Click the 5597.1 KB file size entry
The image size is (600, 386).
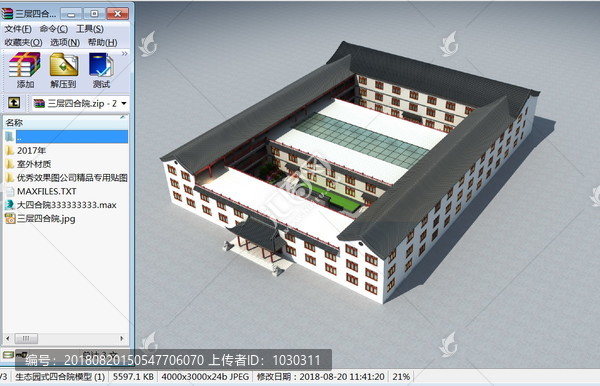pyautogui.click(x=133, y=377)
